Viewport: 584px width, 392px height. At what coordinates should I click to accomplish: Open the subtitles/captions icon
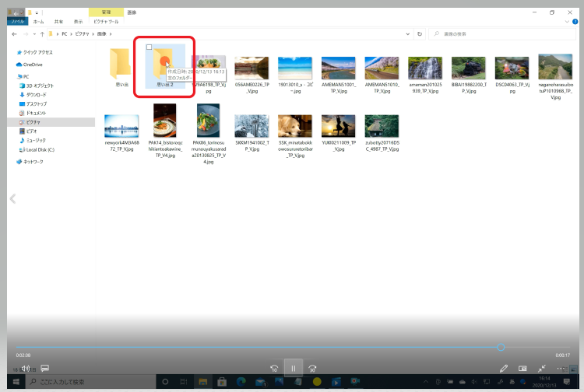(45, 368)
